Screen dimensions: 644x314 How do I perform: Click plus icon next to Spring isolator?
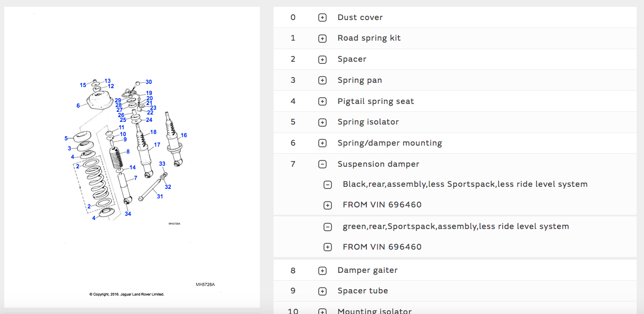click(323, 122)
